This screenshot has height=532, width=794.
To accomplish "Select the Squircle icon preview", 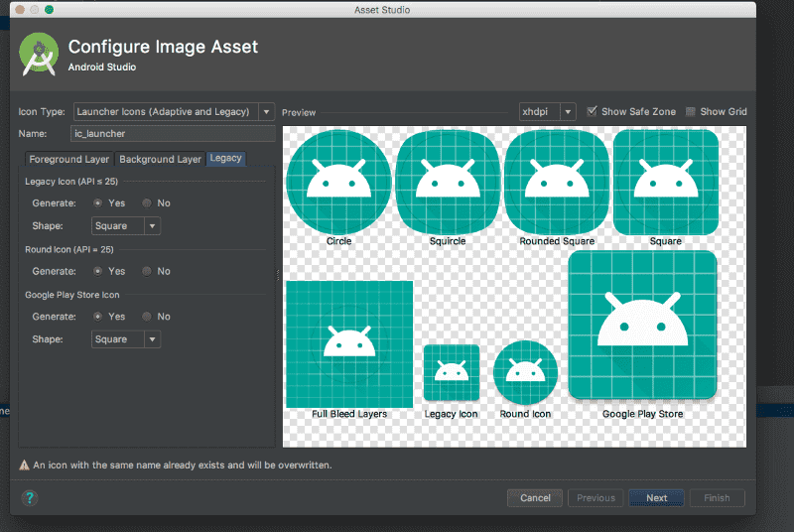I will (x=448, y=182).
